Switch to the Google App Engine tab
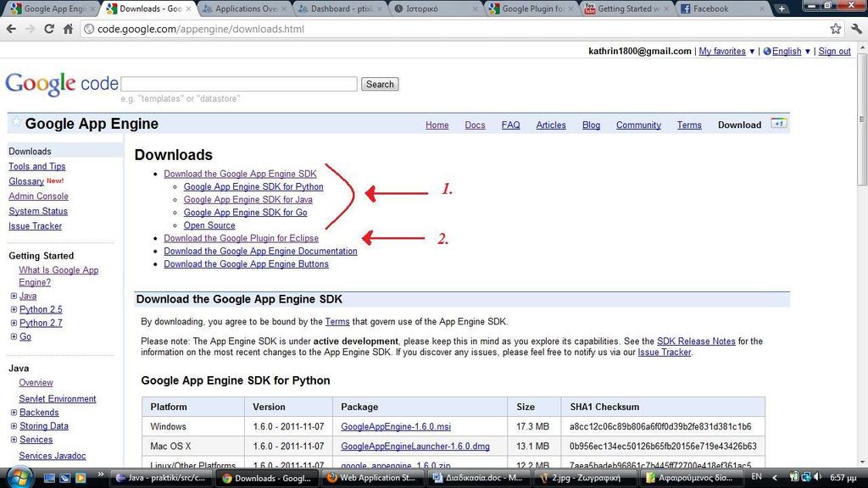The image size is (868, 488). pyautogui.click(x=53, y=8)
